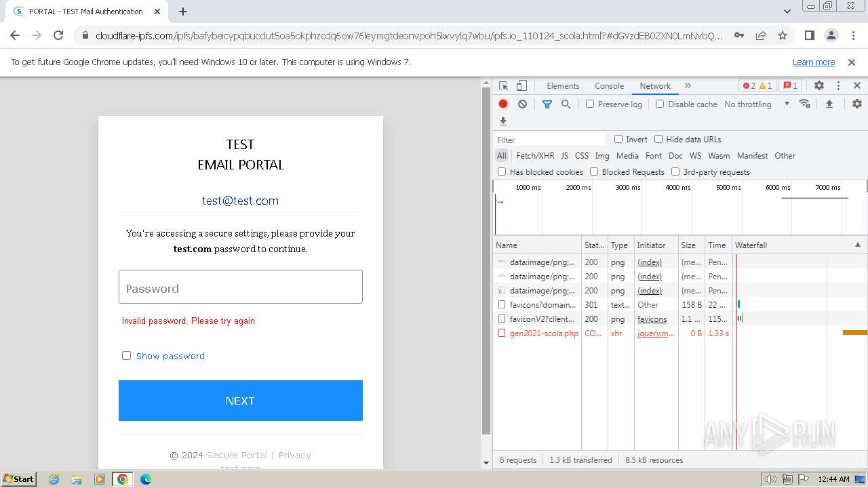The width and height of the screenshot is (868, 488).
Task: Check Hide data URLs option
Action: pyautogui.click(x=658, y=139)
